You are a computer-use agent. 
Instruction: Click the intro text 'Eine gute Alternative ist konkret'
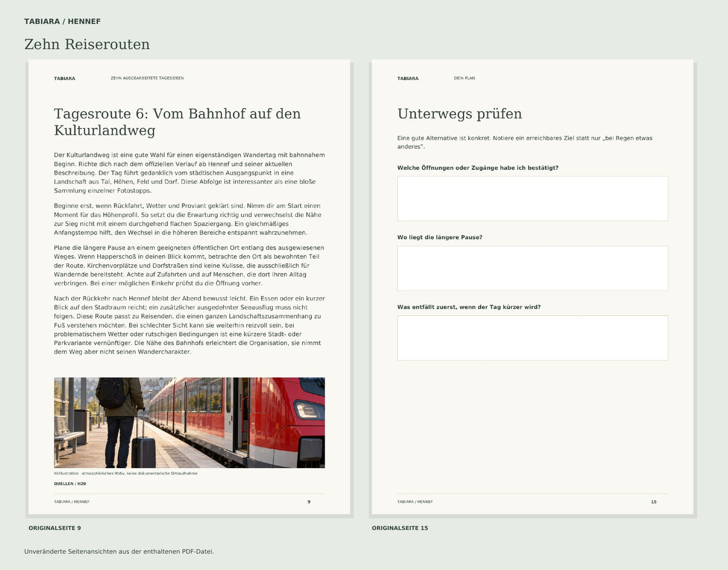click(x=525, y=142)
